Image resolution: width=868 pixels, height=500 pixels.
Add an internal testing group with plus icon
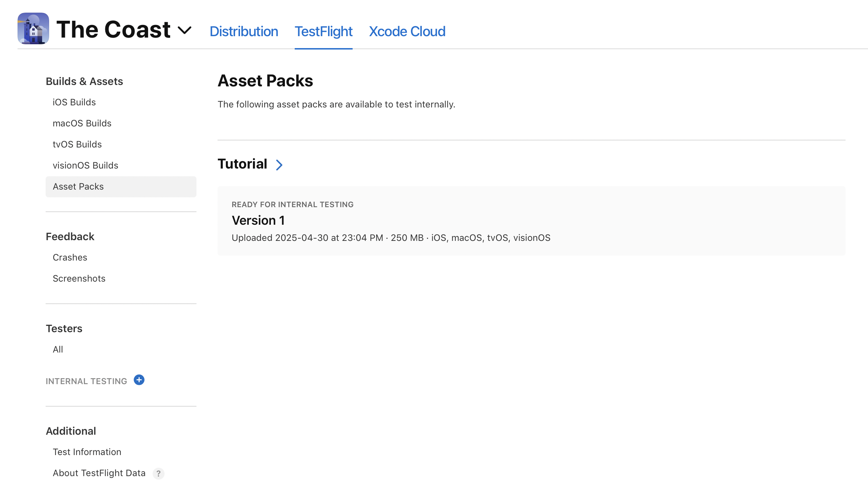tap(139, 380)
